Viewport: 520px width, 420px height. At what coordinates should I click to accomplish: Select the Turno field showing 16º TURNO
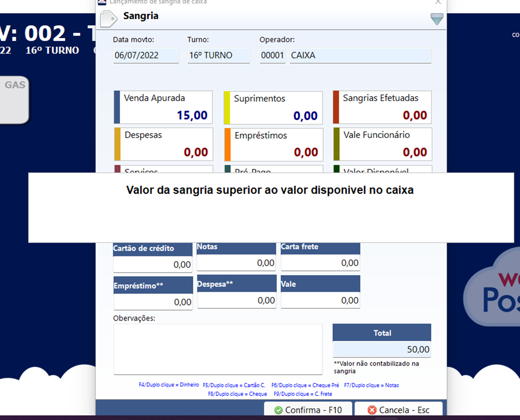coord(219,55)
